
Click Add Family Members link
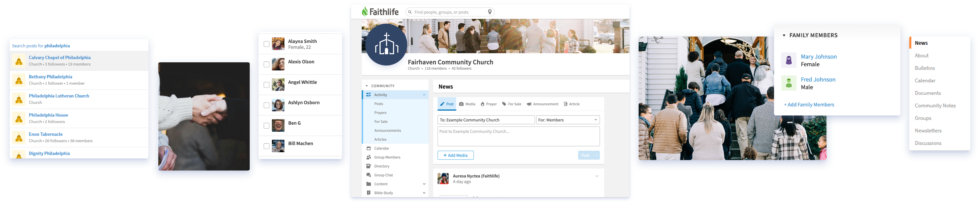point(809,104)
